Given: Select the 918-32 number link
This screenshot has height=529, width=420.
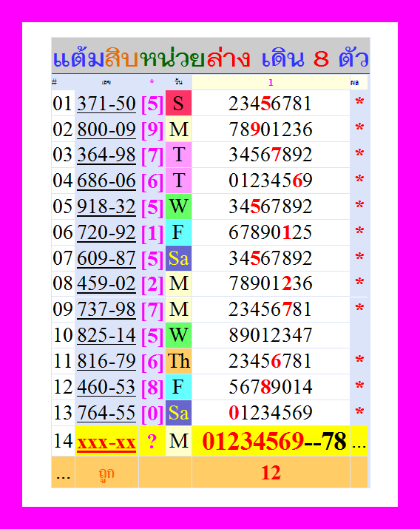Looking at the screenshot, I should pyautogui.click(x=106, y=206).
